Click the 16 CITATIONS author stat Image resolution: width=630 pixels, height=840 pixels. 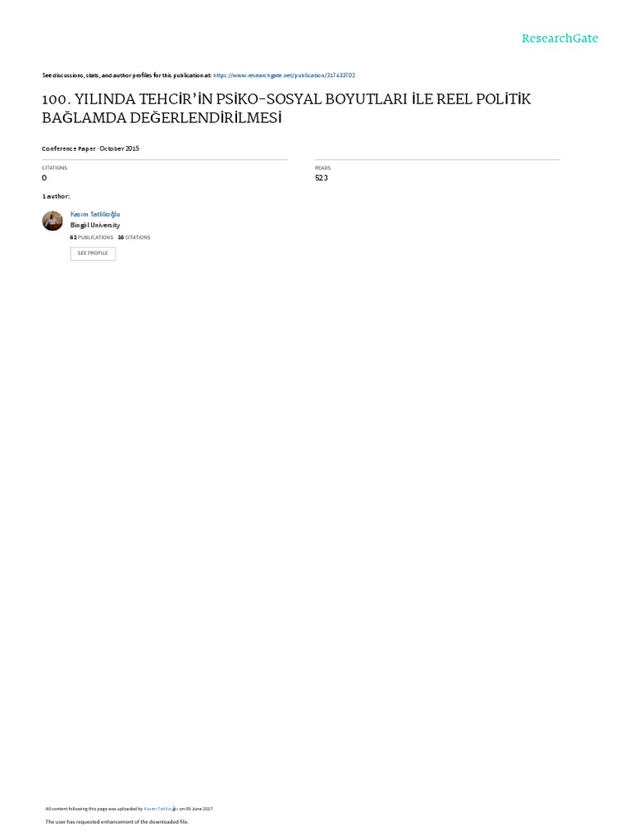coord(134,237)
